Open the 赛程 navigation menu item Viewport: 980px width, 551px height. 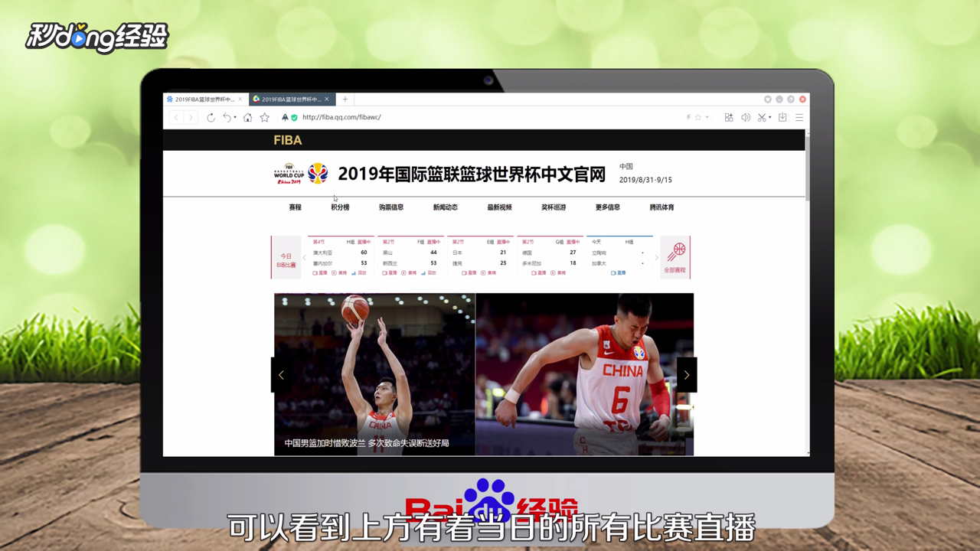point(295,207)
